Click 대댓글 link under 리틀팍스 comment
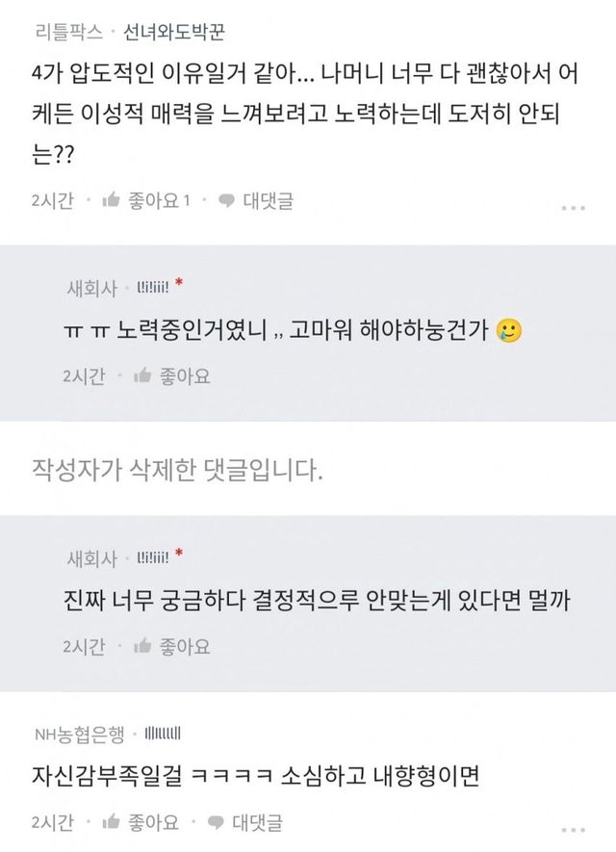Viewport: 616px width, 852px height. click(x=268, y=200)
